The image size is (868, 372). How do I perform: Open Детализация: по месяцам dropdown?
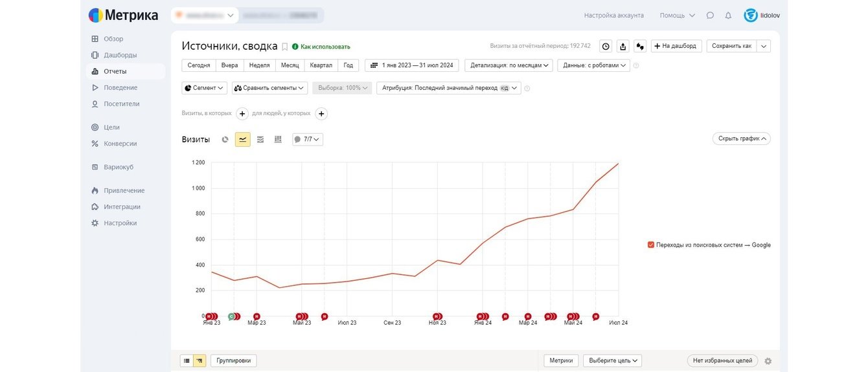point(508,65)
